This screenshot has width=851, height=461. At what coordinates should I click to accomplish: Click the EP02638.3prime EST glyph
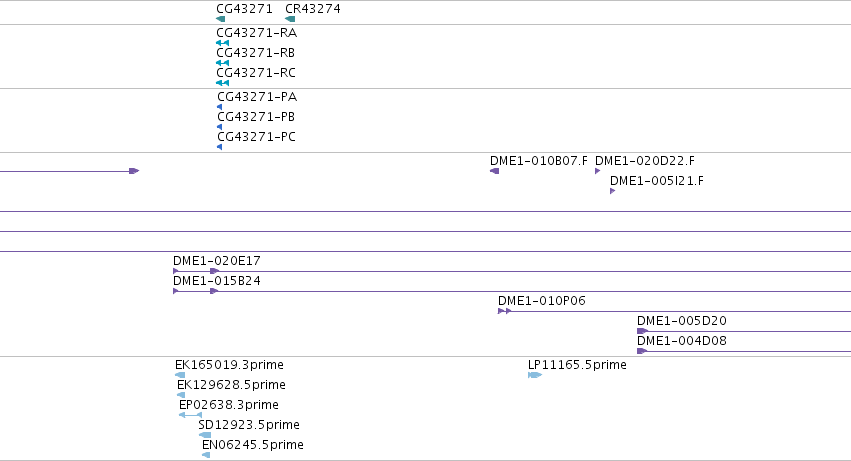190,415
